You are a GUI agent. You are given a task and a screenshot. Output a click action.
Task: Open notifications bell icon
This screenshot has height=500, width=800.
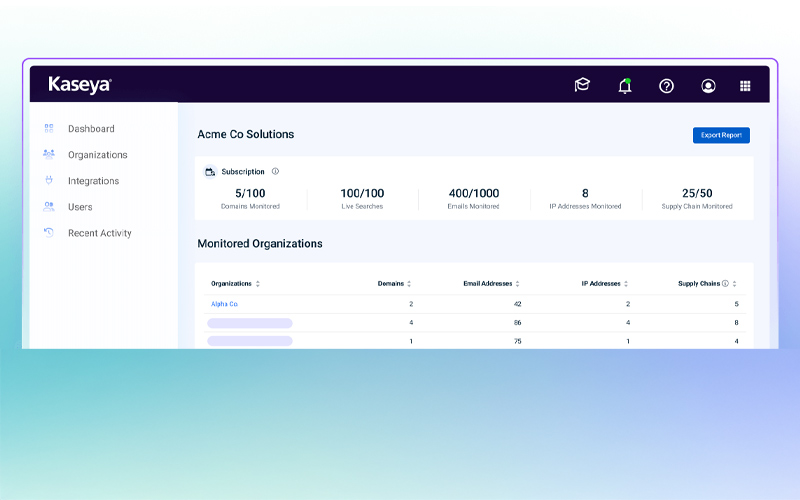tap(625, 86)
